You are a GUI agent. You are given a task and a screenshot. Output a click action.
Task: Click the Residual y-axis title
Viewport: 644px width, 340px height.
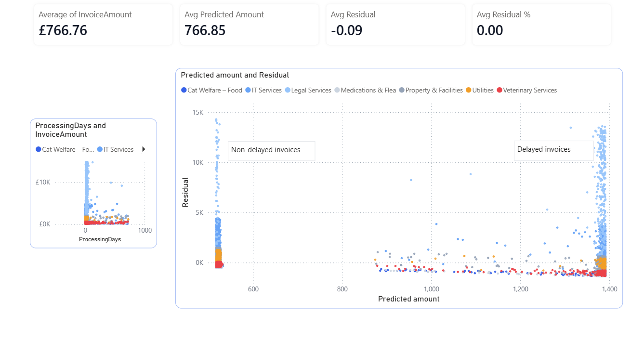coord(185,193)
